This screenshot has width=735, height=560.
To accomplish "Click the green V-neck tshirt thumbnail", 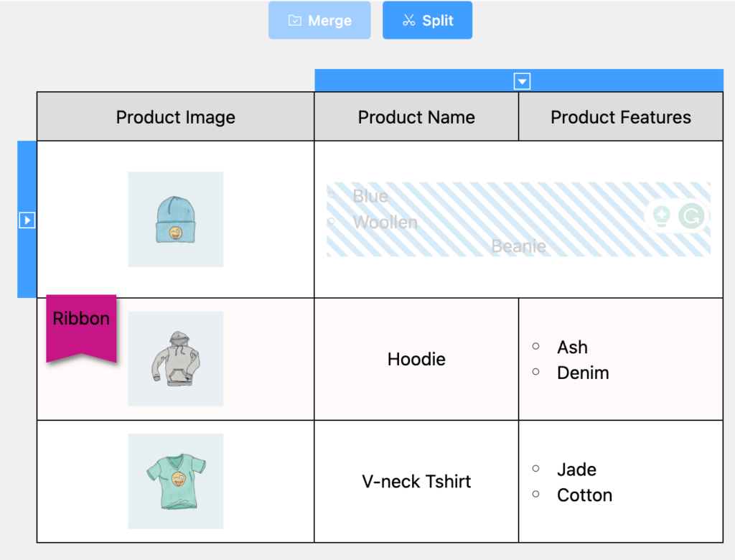I will [176, 481].
